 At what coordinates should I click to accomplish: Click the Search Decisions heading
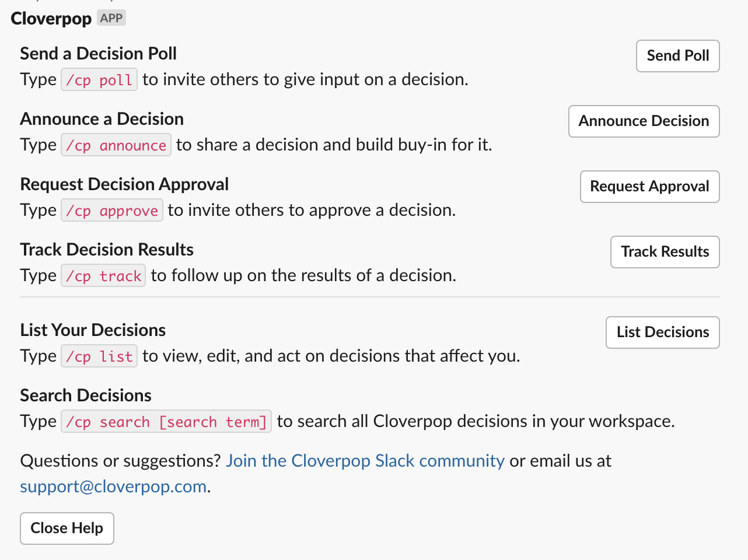[86, 395]
